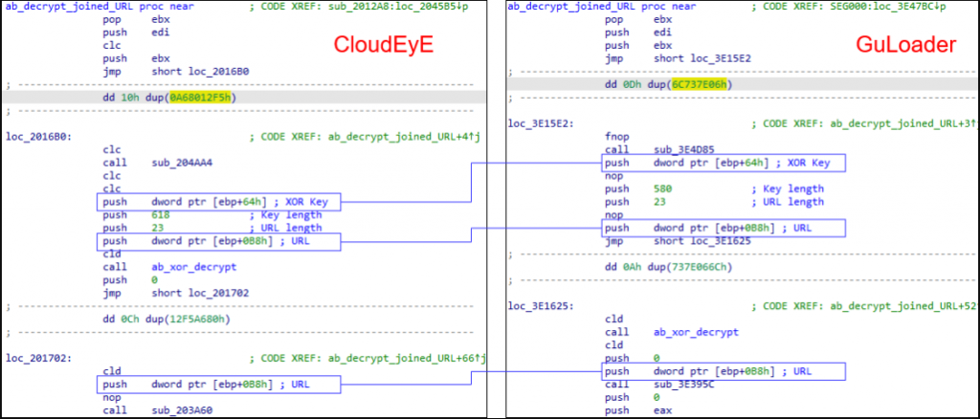This screenshot has width=980, height=419.
Task: Select the 'jmp short loc_2016B0' instruction
Action: click(177, 71)
